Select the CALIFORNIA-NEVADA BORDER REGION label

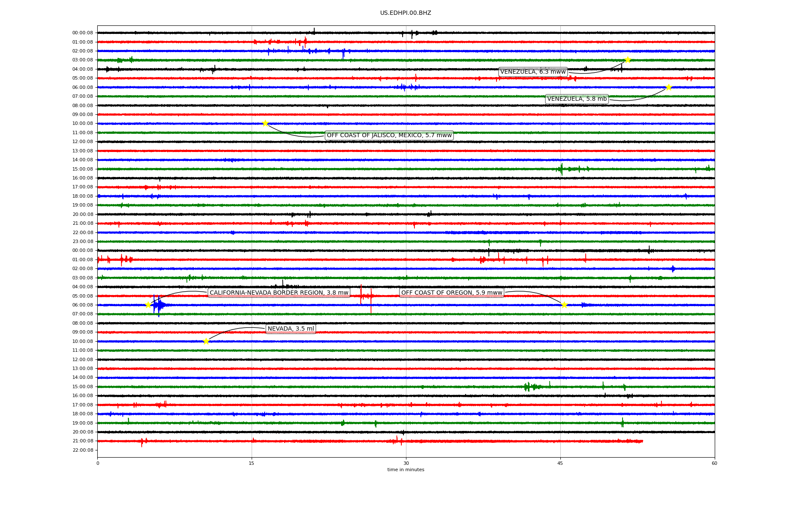pyautogui.click(x=279, y=293)
